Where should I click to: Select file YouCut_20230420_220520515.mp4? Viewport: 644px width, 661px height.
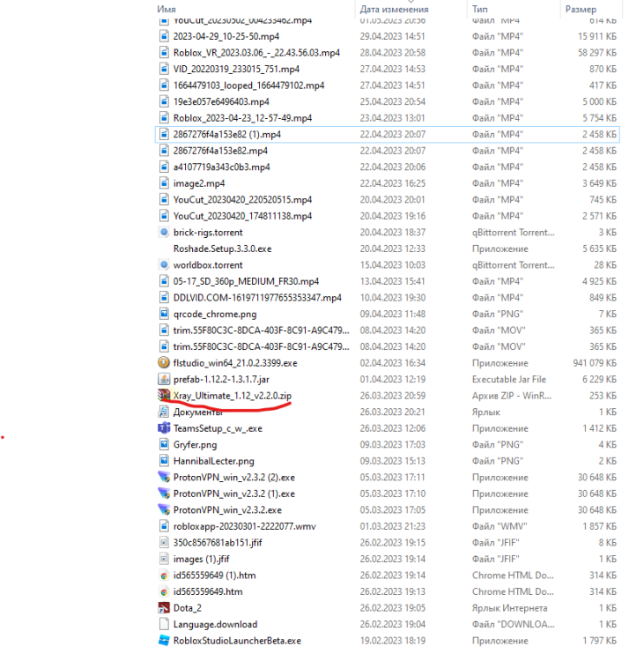click(x=242, y=199)
